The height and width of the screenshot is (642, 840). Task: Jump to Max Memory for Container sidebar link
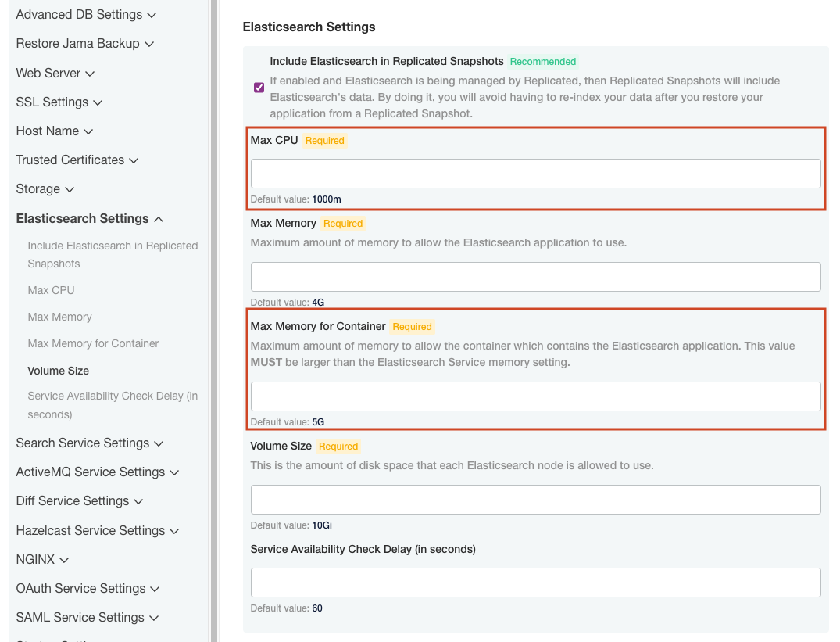(x=93, y=343)
